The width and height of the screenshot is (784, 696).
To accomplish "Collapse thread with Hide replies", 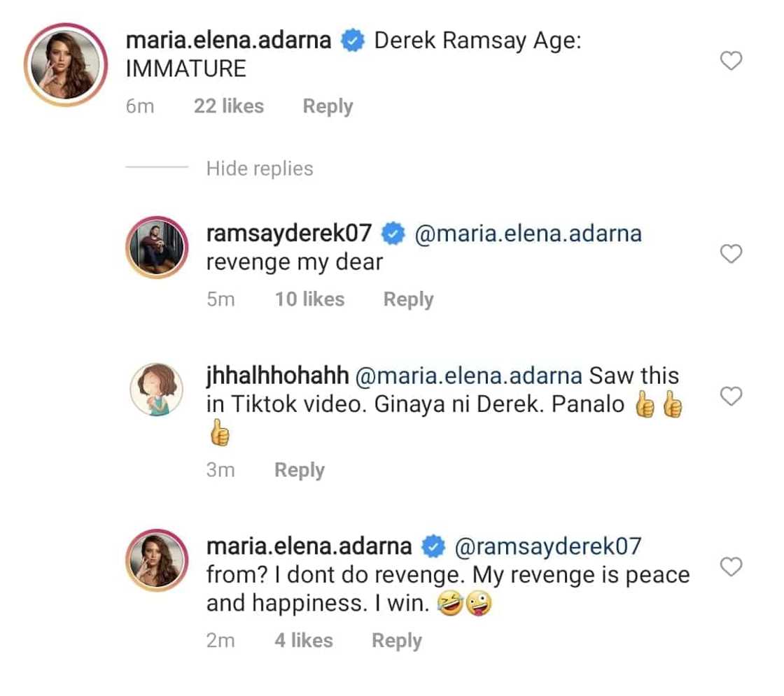I will [x=259, y=169].
